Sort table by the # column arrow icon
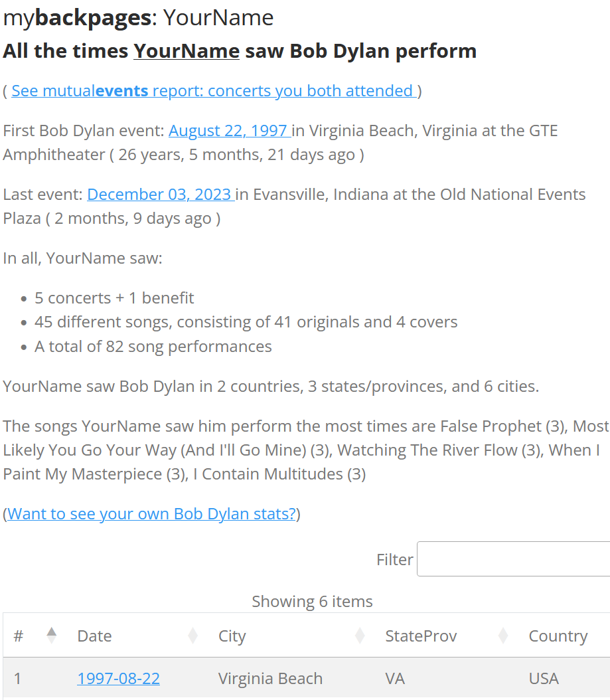This screenshot has width=610, height=700. [52, 636]
